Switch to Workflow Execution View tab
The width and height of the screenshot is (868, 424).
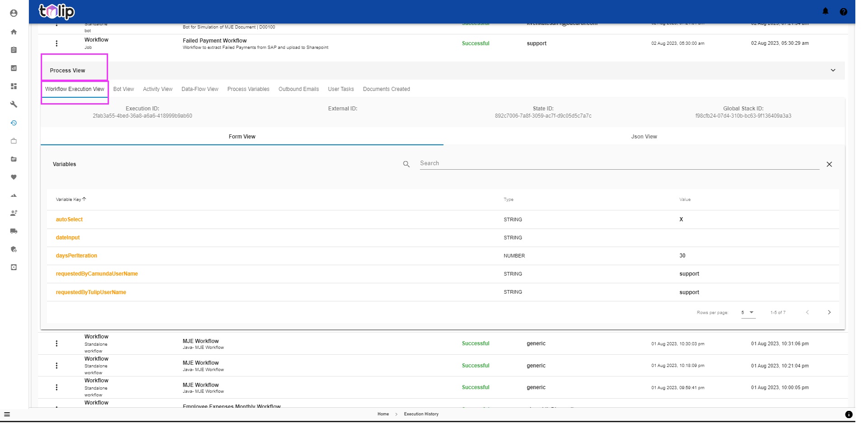pyautogui.click(x=75, y=89)
